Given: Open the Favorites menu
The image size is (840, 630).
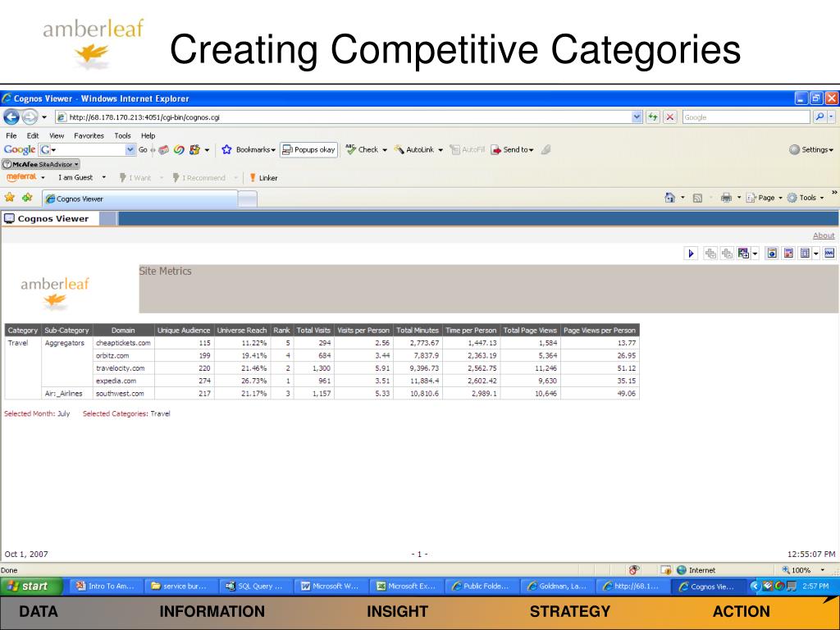Looking at the screenshot, I should tap(89, 135).
